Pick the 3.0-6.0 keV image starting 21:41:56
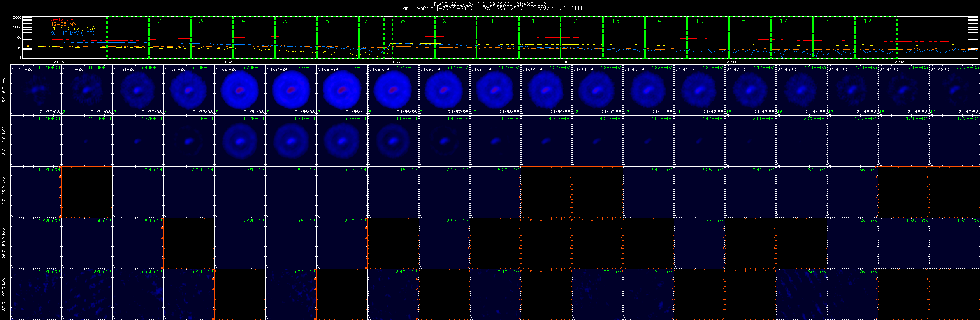 coord(699,90)
